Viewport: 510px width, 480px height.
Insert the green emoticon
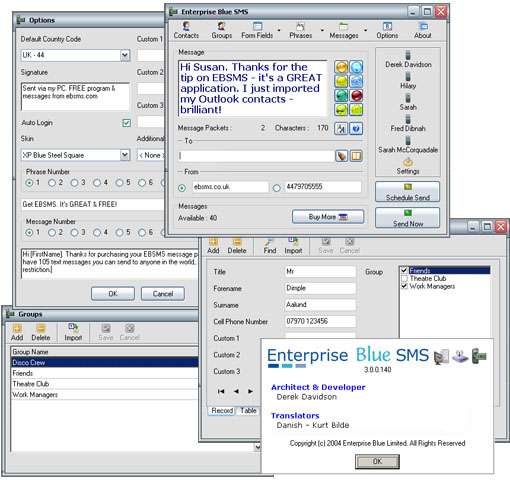click(341, 95)
